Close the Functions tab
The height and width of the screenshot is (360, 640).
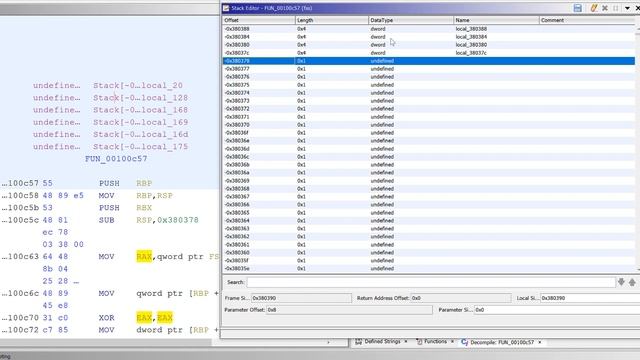pyautogui.click(x=452, y=342)
